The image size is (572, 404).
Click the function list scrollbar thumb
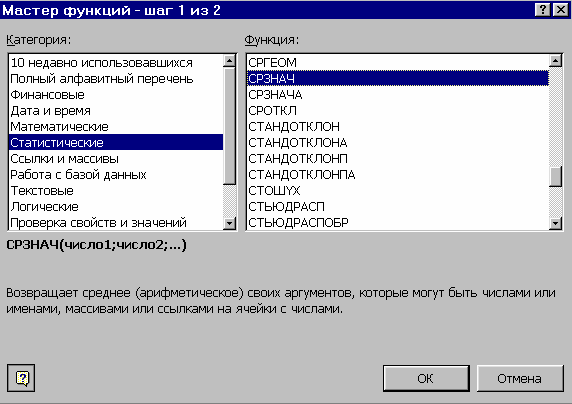click(555, 177)
